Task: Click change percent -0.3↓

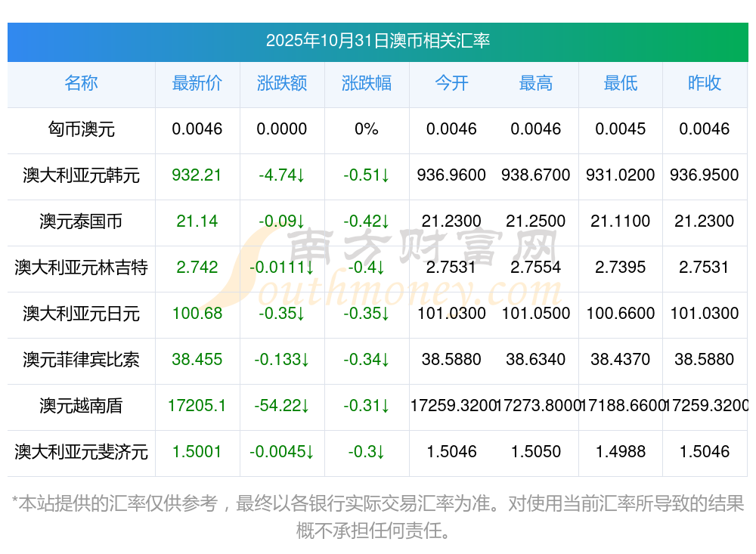Action: tap(367, 452)
